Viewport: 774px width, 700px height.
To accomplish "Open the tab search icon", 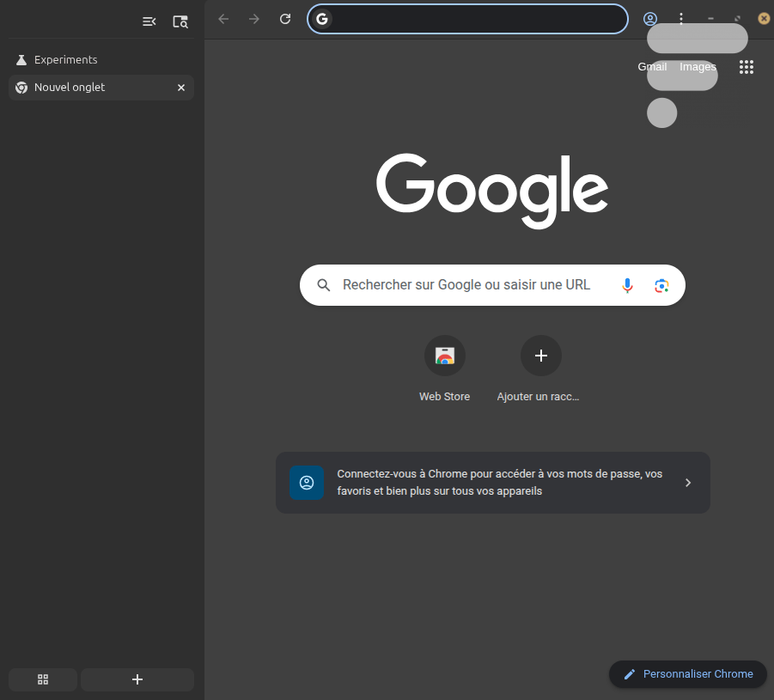I will pyautogui.click(x=180, y=21).
